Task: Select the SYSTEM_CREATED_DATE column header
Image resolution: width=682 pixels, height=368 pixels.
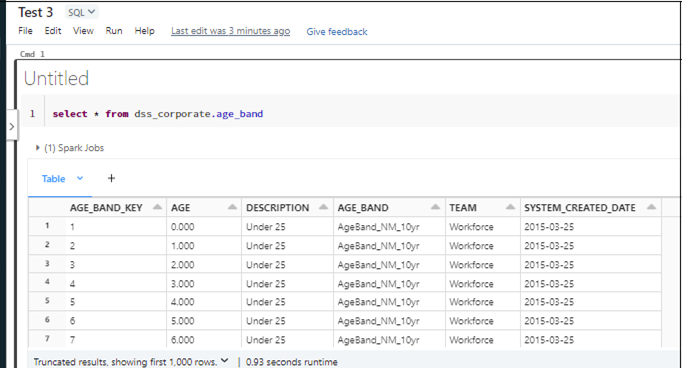Action: click(x=580, y=208)
